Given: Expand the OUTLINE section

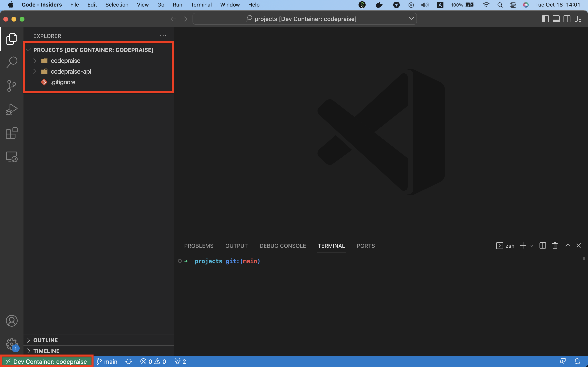Looking at the screenshot, I should 46,340.
